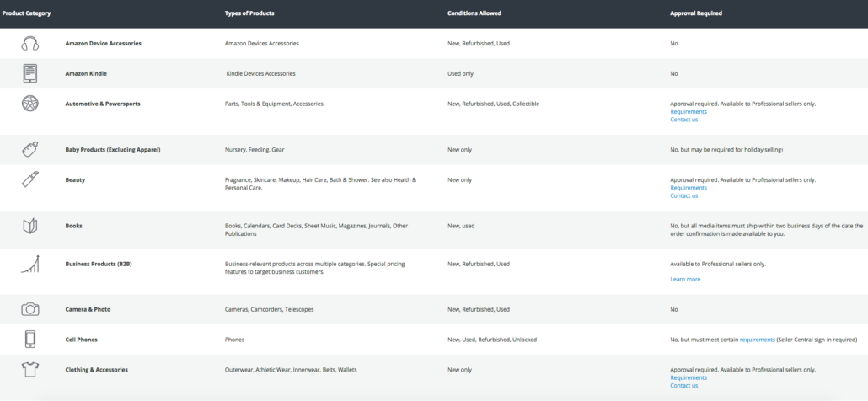The width and height of the screenshot is (868, 401).
Task: Click the e-reader icon for Amazon Kindle
Action: [29, 73]
